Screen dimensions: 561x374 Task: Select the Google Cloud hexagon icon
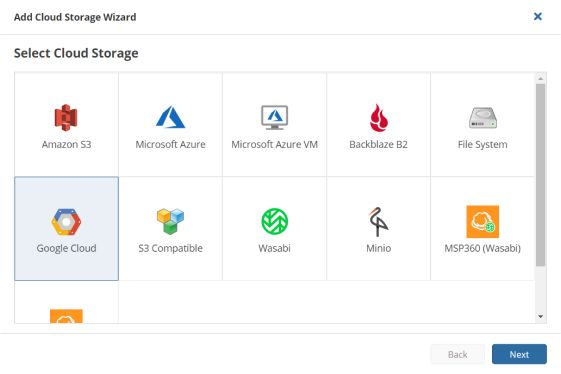66,222
